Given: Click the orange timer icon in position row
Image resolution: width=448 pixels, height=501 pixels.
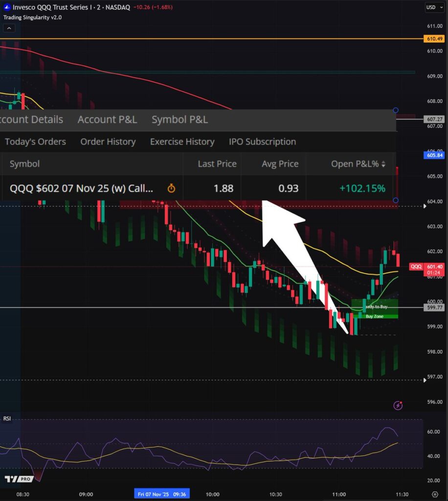Looking at the screenshot, I should click(171, 188).
